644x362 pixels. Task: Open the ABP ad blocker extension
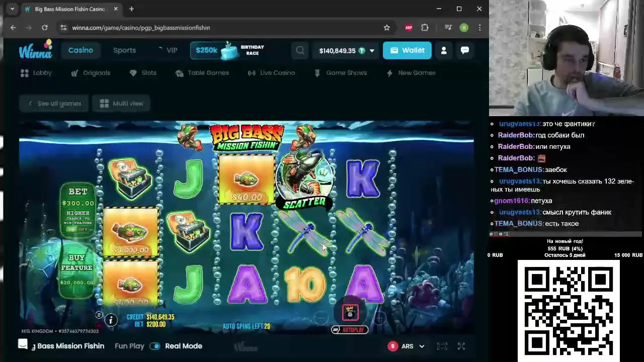click(409, 28)
